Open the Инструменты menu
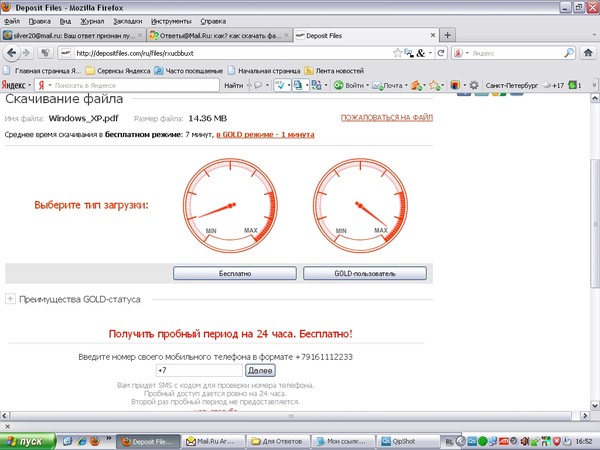The image size is (600, 450). (171, 21)
